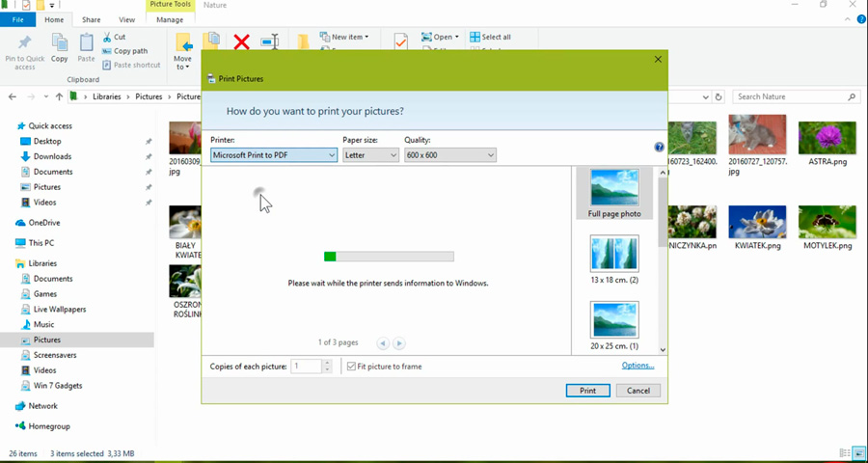Screen dimensions: 868x463
Task: Click the Print dialog help icon
Action: [x=659, y=148]
